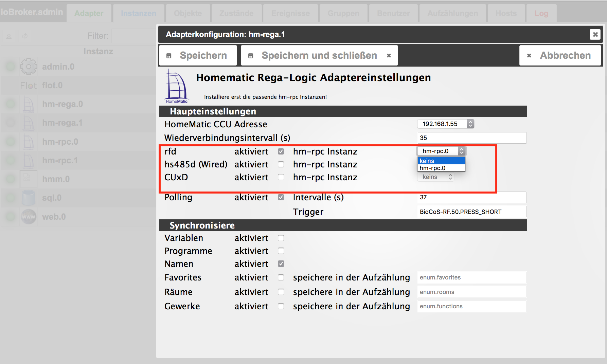The image size is (607, 364).
Task: Open the Aufzählungen tab
Action: click(452, 13)
